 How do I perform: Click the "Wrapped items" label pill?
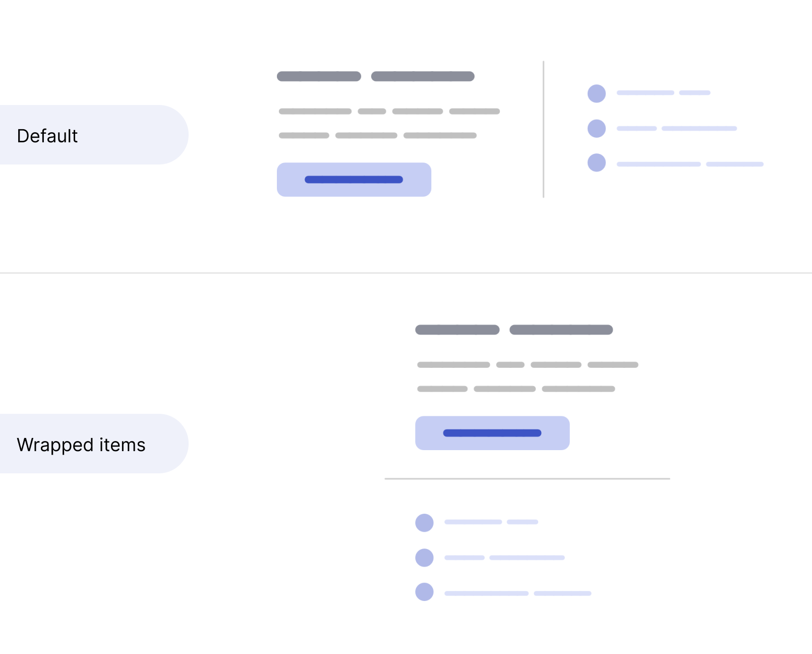[x=91, y=444]
